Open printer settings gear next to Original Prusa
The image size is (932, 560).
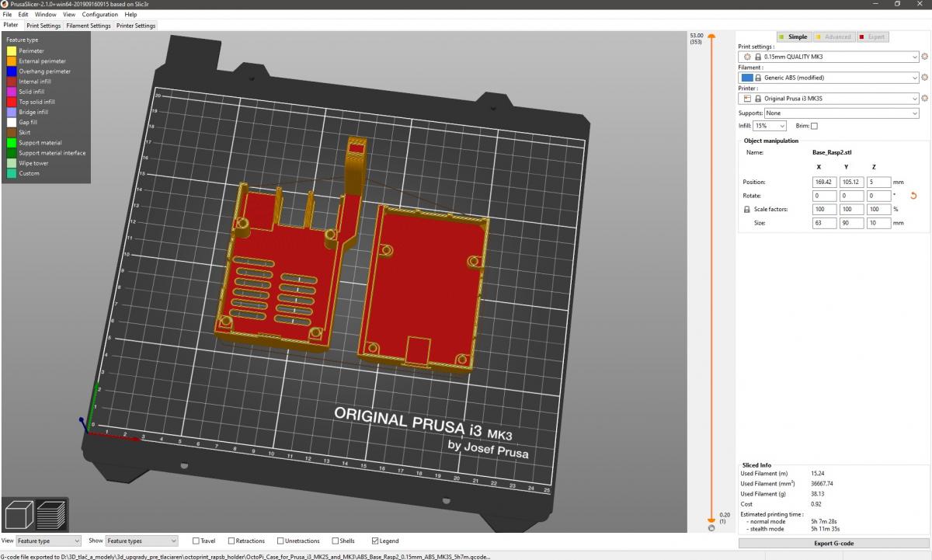(x=924, y=99)
